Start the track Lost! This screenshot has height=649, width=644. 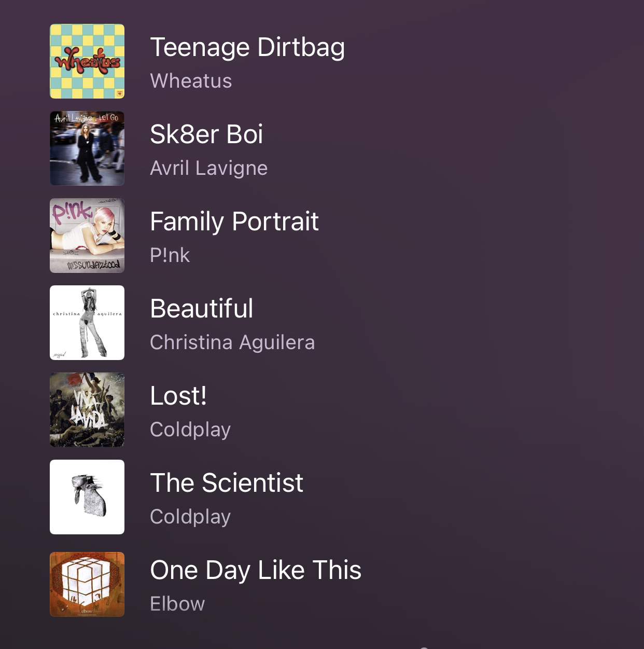tap(178, 396)
